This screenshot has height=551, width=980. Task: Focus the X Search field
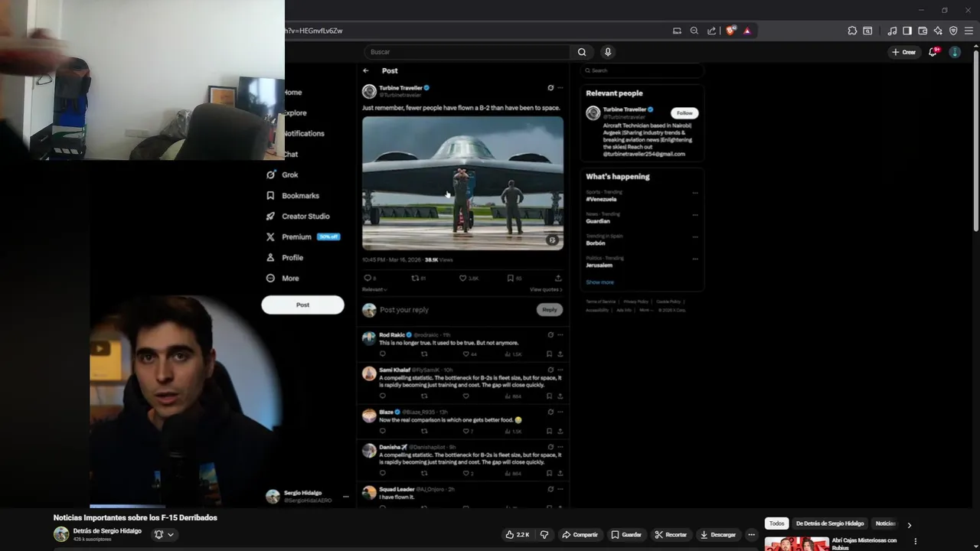(x=642, y=70)
